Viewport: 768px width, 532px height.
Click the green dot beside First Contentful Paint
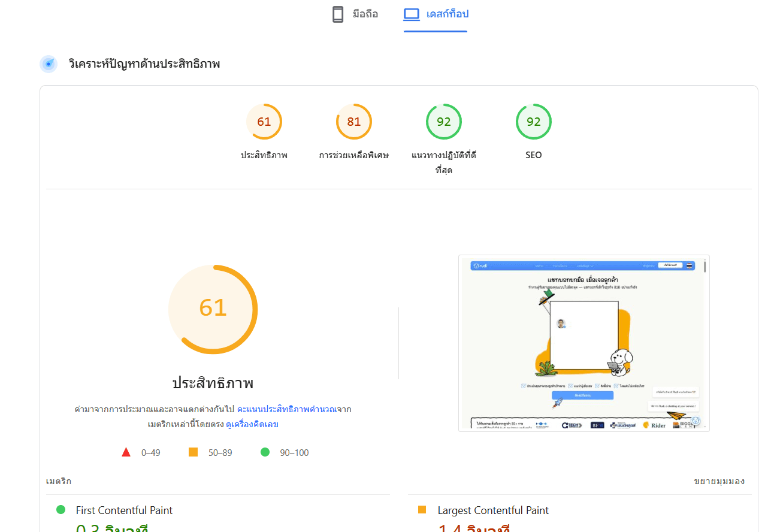coord(61,510)
